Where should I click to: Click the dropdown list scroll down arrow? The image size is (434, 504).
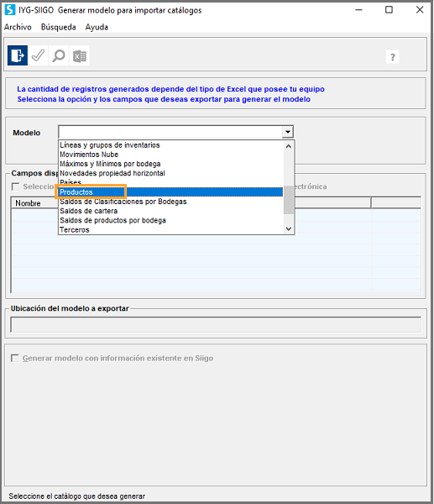(x=289, y=228)
